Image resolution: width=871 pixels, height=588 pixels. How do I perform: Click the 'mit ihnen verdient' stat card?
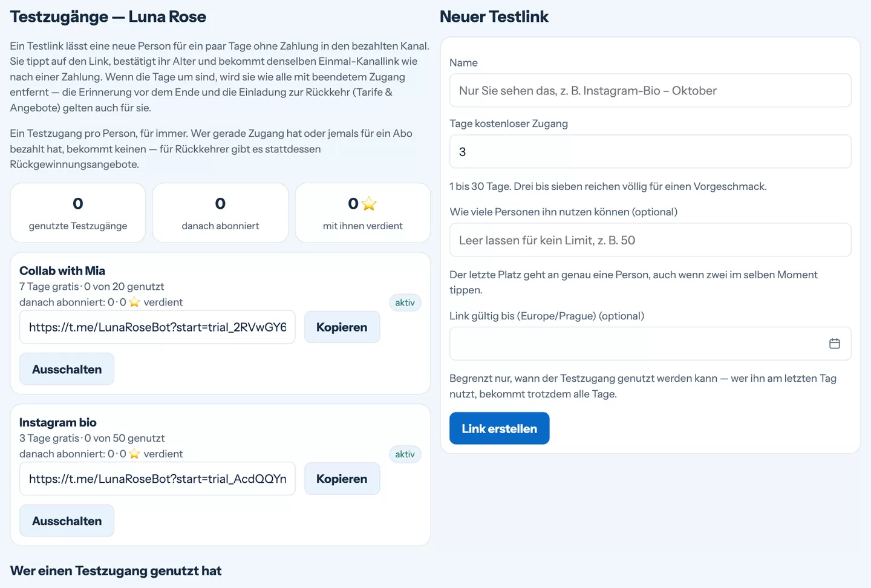coord(363,213)
